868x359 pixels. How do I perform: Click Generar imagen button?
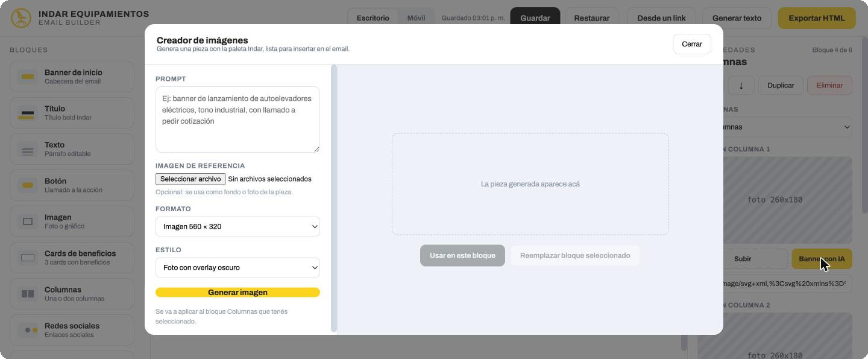tap(237, 293)
